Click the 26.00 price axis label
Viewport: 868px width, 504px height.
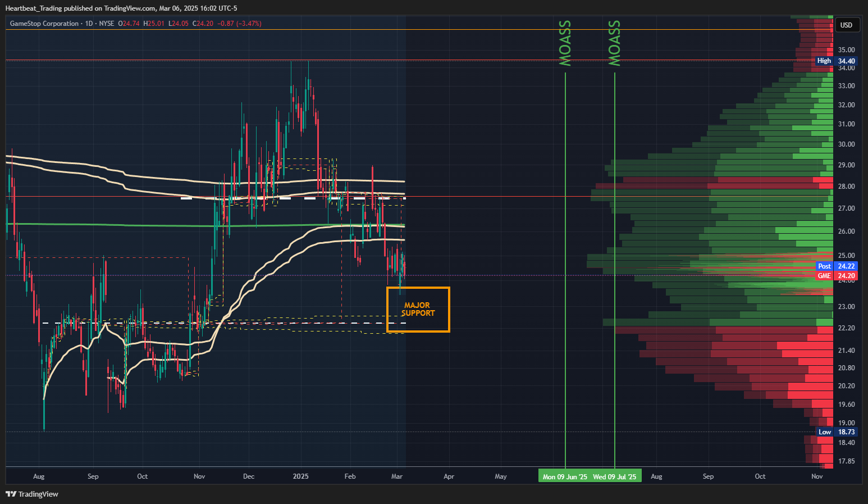[846, 231]
